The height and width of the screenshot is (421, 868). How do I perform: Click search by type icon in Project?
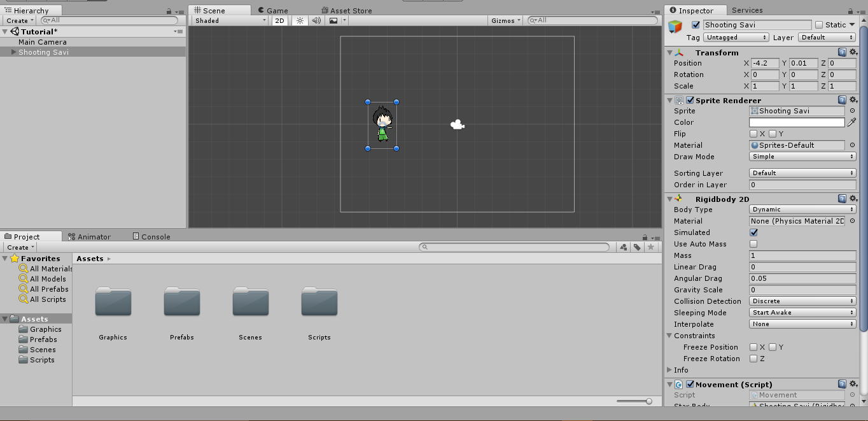[x=623, y=247]
